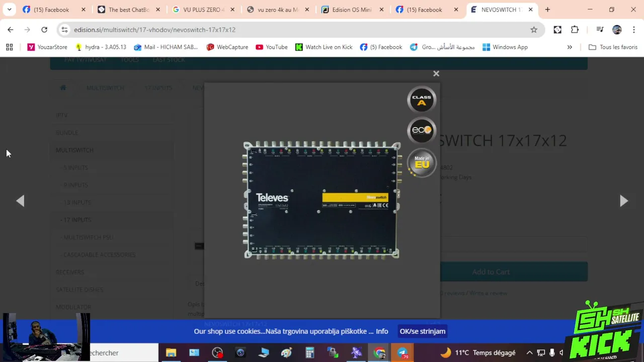Open Tous les favoris folder

coord(613,47)
